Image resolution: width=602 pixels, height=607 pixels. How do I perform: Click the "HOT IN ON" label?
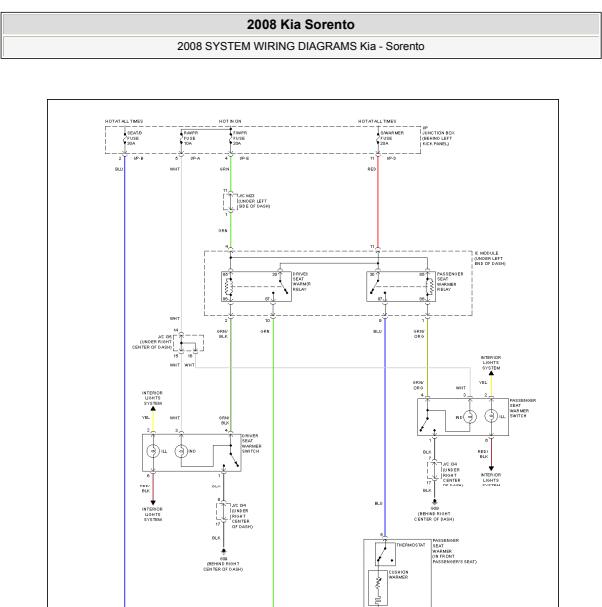coord(230,121)
